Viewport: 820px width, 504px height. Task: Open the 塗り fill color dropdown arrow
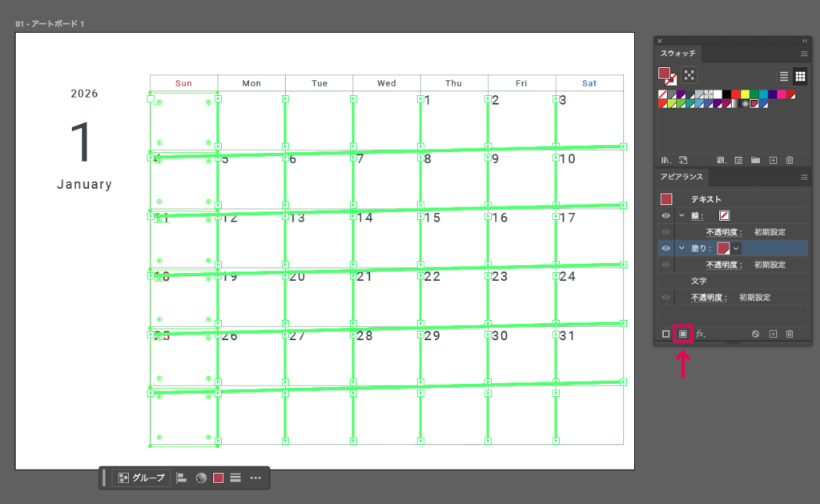737,248
